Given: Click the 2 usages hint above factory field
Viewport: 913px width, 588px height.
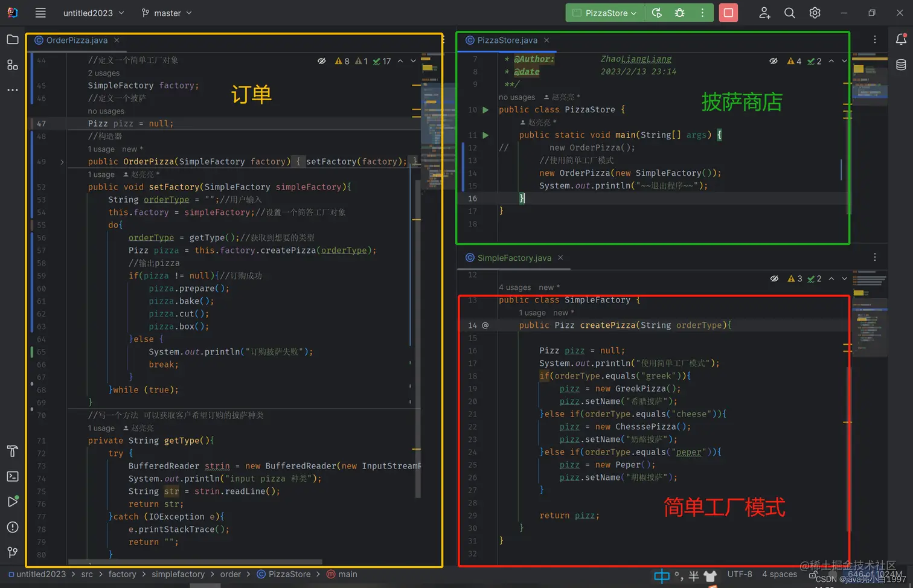Looking at the screenshot, I should pos(104,73).
